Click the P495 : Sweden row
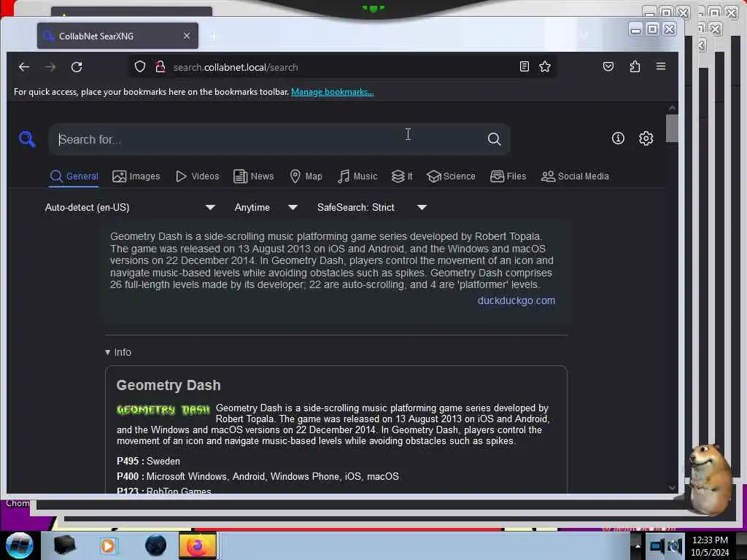Screen dimensions: 747x560 pos(148,462)
